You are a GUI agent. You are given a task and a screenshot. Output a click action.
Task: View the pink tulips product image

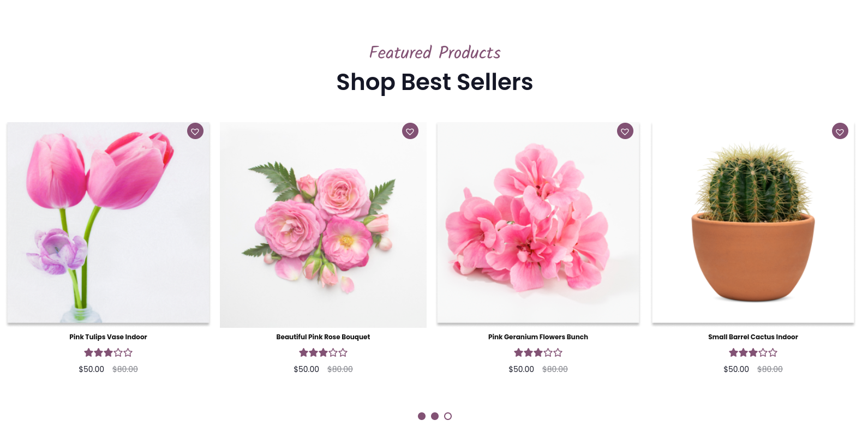tap(108, 223)
